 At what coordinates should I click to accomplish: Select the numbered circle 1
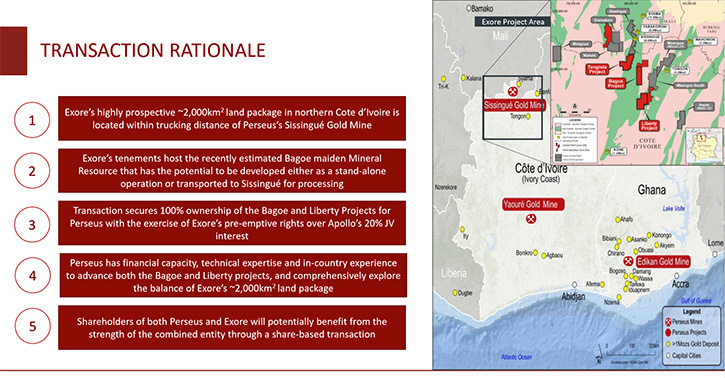[x=32, y=120]
